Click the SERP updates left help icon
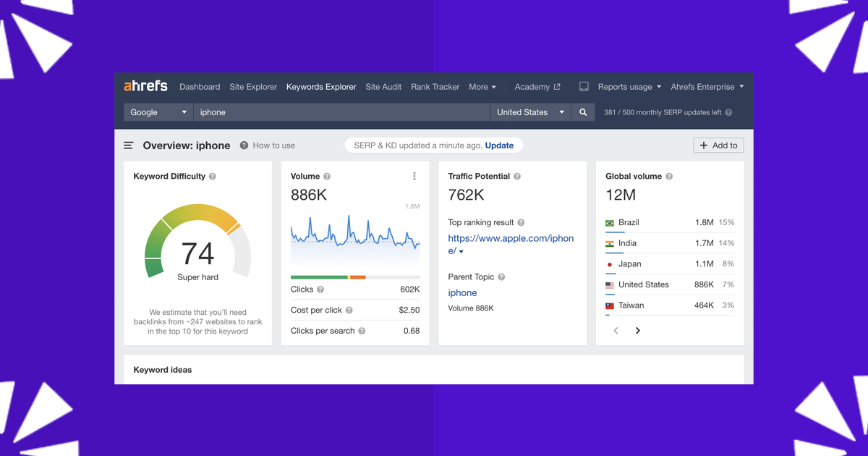 click(728, 113)
